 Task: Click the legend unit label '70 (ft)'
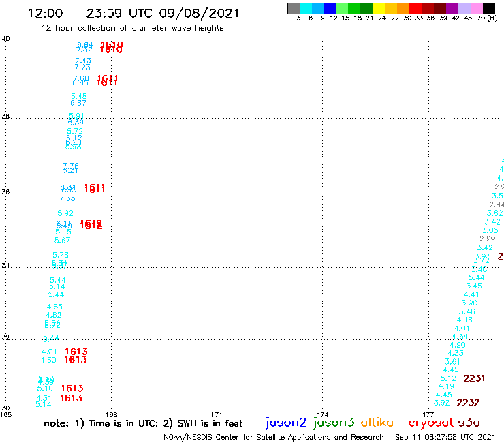(x=487, y=18)
